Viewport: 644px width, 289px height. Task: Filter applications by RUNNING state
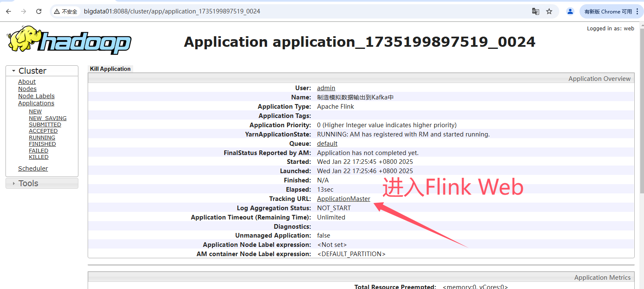click(42, 138)
